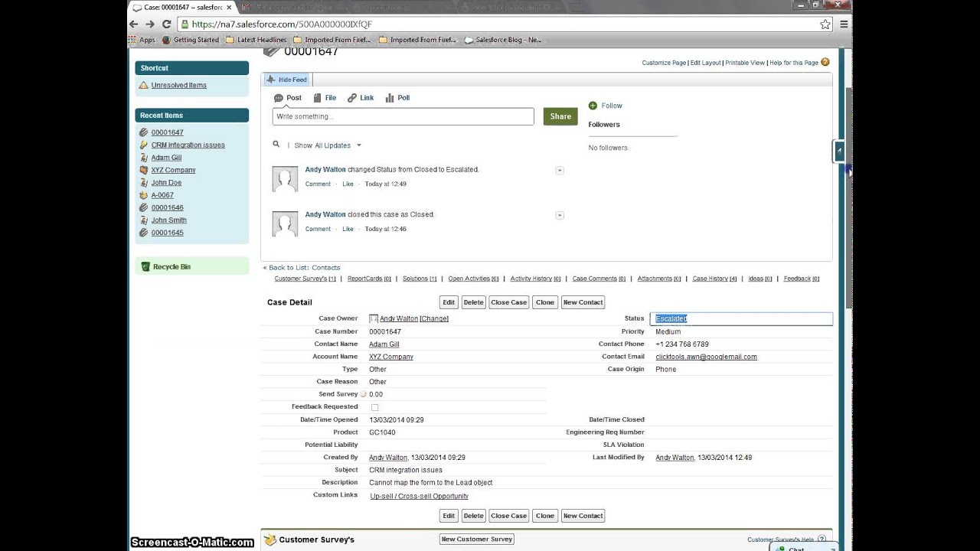This screenshot has width=980, height=551.
Task: Click the bottom Delete button
Action: [474, 516]
